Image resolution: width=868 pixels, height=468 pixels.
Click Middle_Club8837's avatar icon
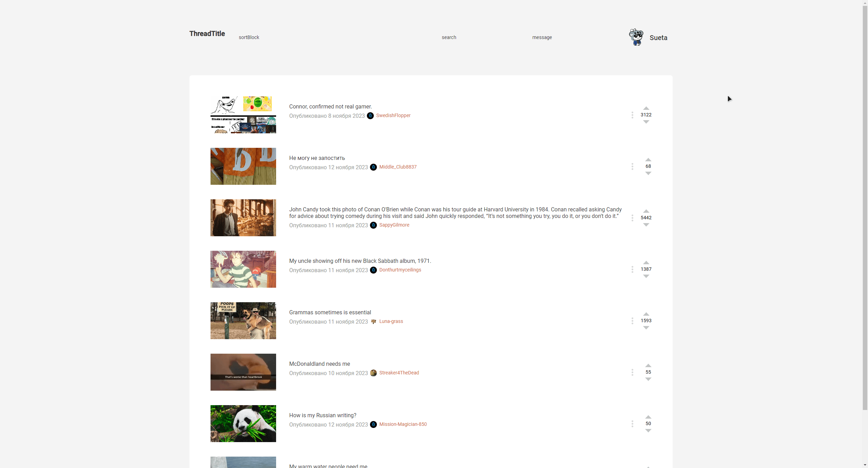[373, 167]
